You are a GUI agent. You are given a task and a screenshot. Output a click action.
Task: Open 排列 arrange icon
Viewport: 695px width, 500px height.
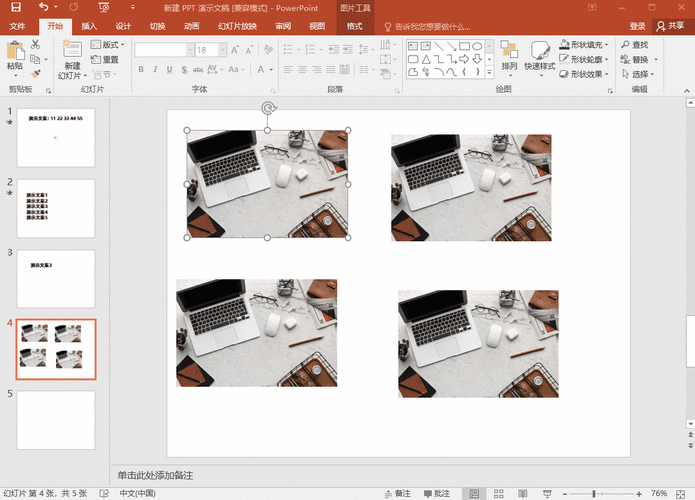[509, 49]
